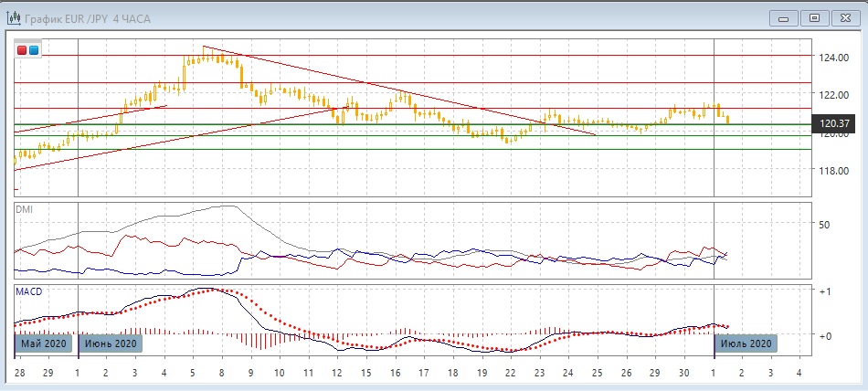The width and height of the screenshot is (868, 391).
Task: Maximize the EUR/JPY chart window
Action: tap(815, 16)
